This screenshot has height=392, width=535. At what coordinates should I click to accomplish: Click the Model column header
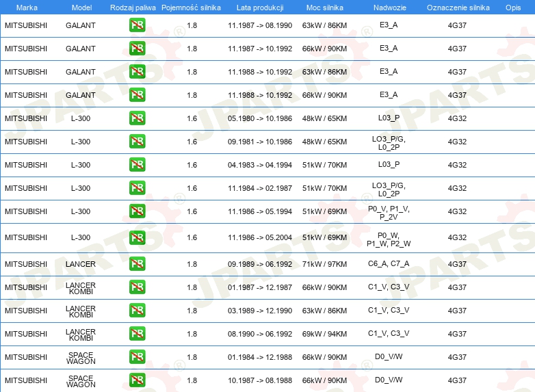click(81, 8)
